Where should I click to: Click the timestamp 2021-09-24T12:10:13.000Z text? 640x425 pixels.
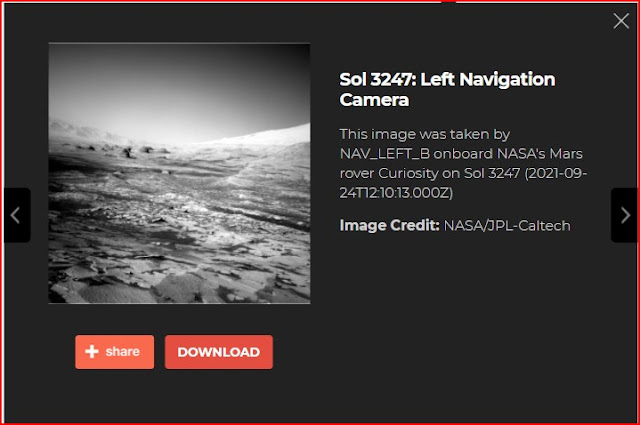[463, 183]
